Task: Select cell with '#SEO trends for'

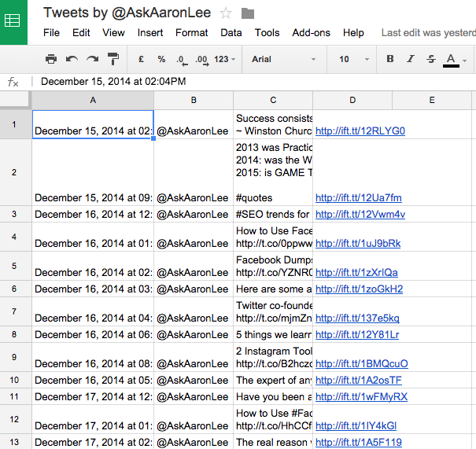Action: (x=273, y=214)
